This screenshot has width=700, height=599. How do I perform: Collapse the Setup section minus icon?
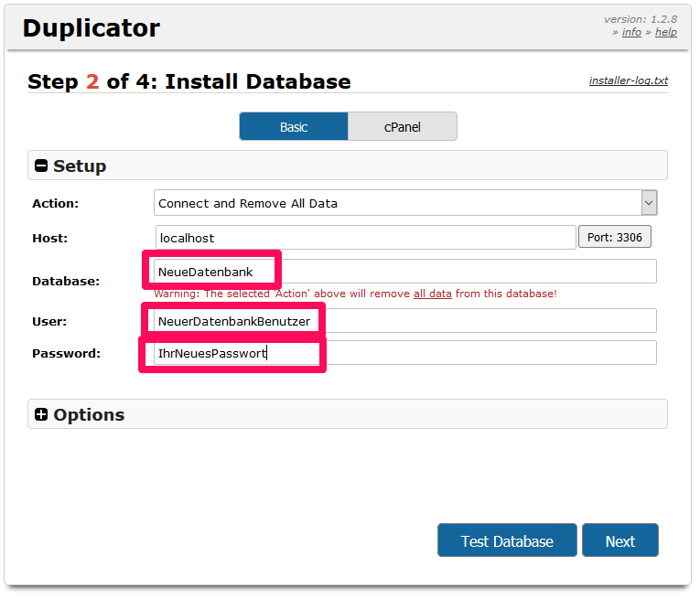(x=41, y=166)
